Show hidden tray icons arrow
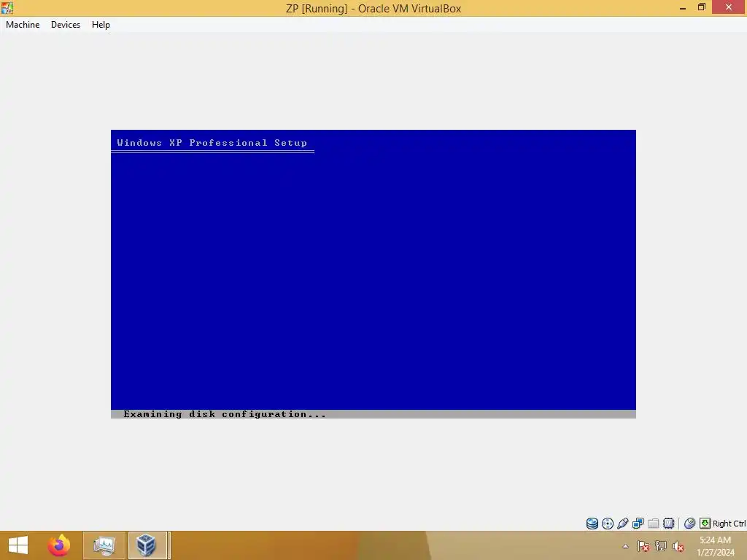 (625, 546)
